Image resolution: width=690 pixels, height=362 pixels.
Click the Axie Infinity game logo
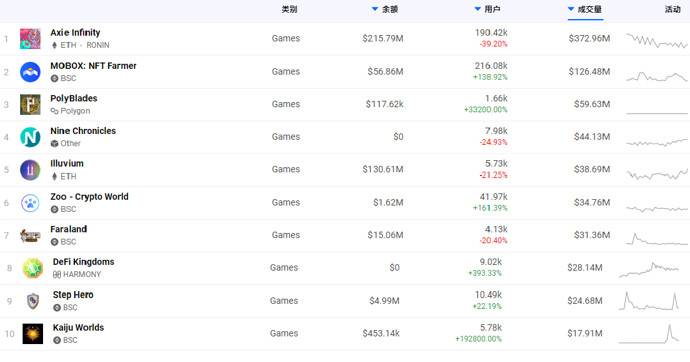(x=30, y=39)
